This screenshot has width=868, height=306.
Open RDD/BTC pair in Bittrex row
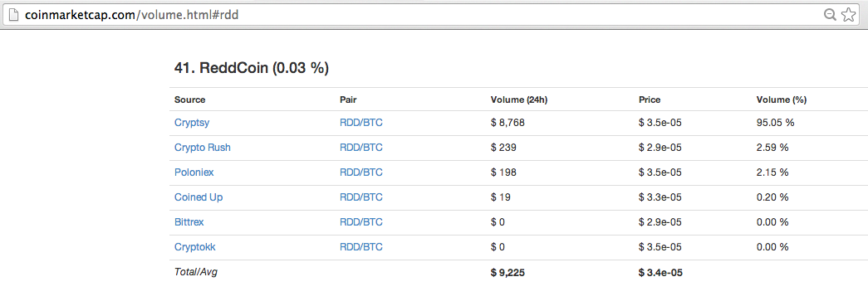[361, 222]
